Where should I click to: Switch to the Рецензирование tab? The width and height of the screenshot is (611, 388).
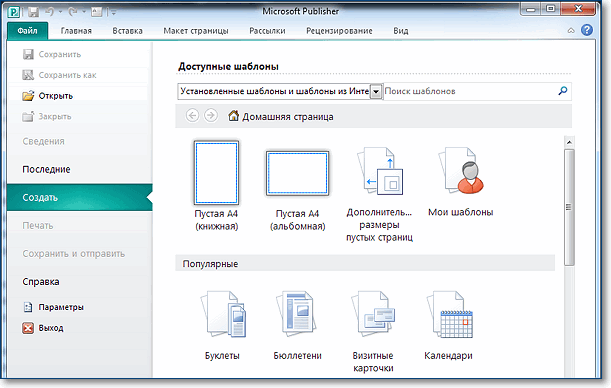339,31
